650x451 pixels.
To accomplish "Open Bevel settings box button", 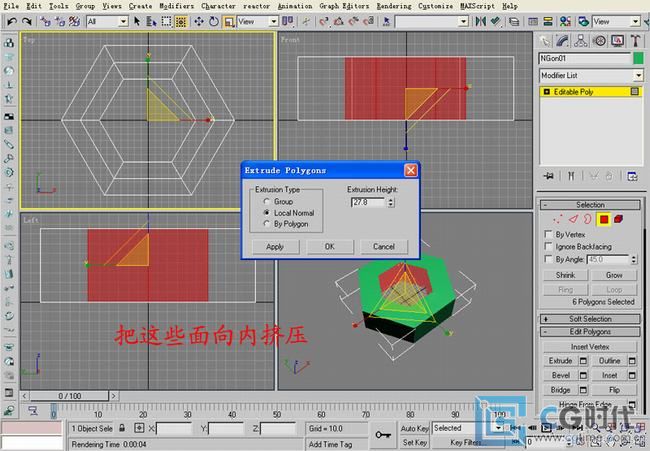I will [x=583, y=376].
